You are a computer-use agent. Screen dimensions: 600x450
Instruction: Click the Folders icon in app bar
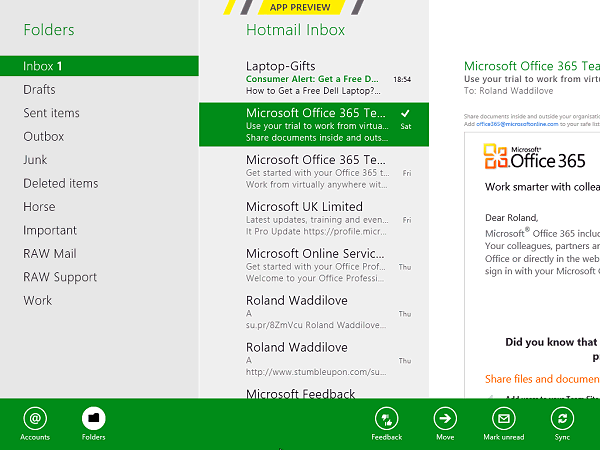[93, 419]
